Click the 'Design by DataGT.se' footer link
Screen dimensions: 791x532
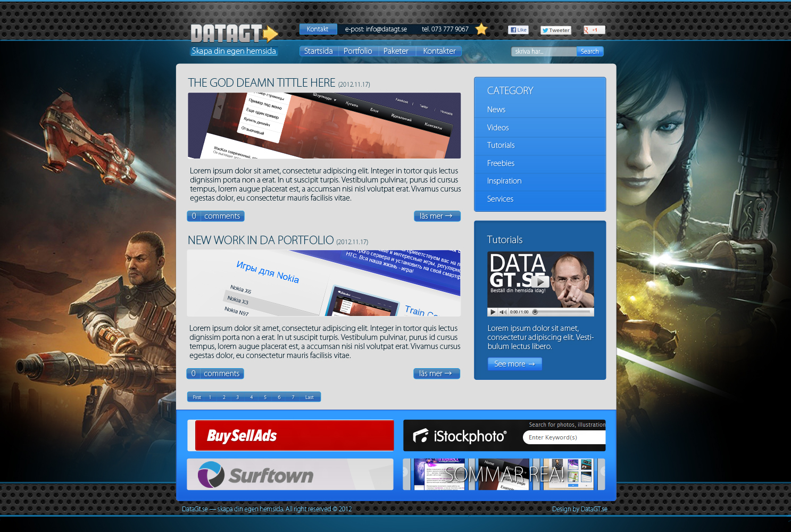click(579, 509)
